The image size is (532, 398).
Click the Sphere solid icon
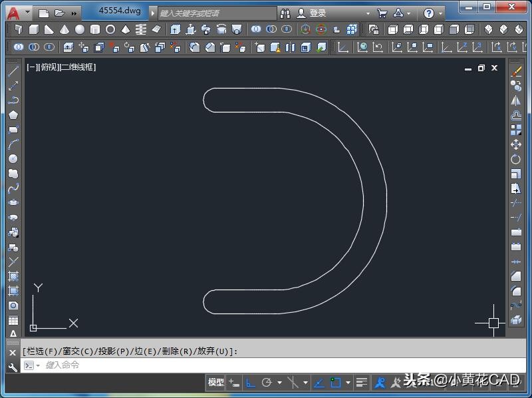(x=80, y=29)
